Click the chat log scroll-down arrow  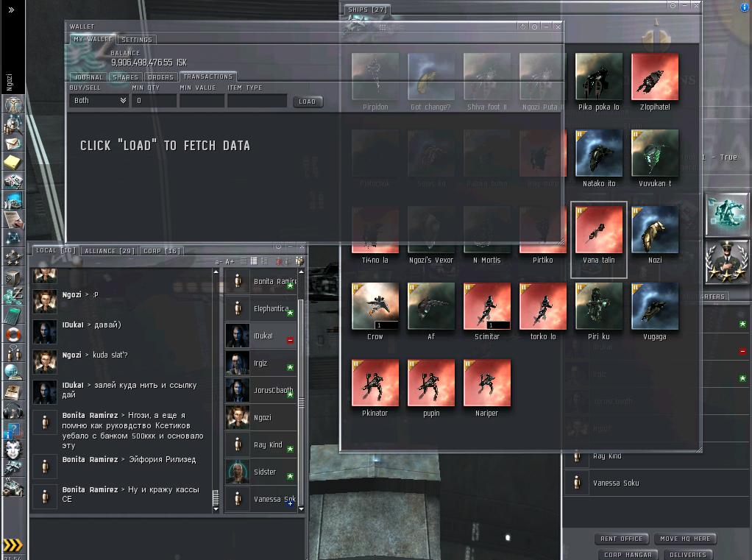tap(216, 509)
